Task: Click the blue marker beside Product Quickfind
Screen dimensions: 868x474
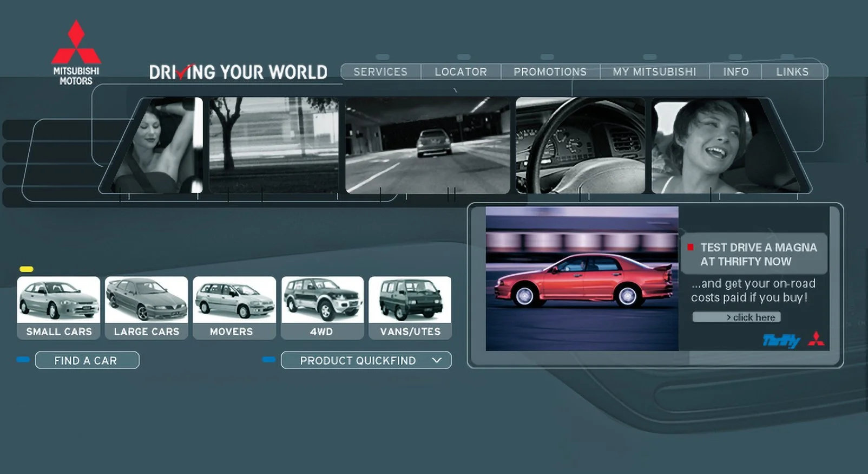Action: (269, 360)
